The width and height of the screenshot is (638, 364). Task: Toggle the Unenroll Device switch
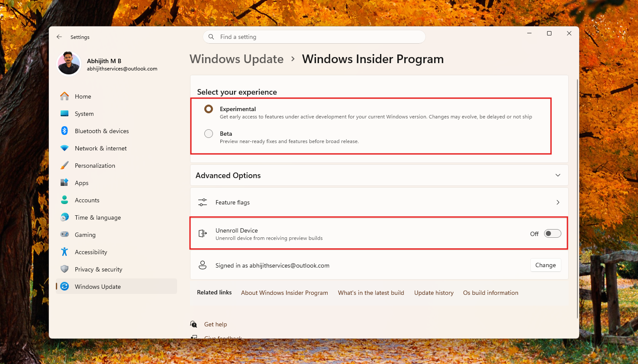click(x=553, y=233)
